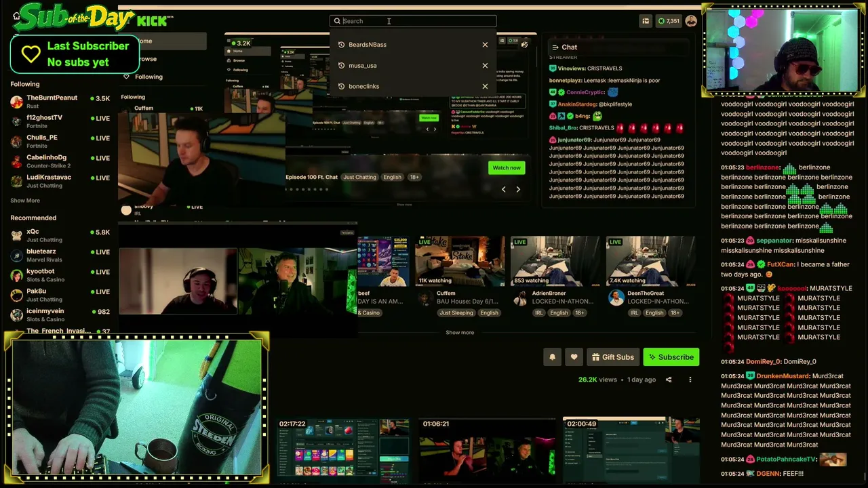Click the 18+ tag on featured stream
Image resolution: width=868 pixels, height=488 pixels.
pyautogui.click(x=414, y=177)
